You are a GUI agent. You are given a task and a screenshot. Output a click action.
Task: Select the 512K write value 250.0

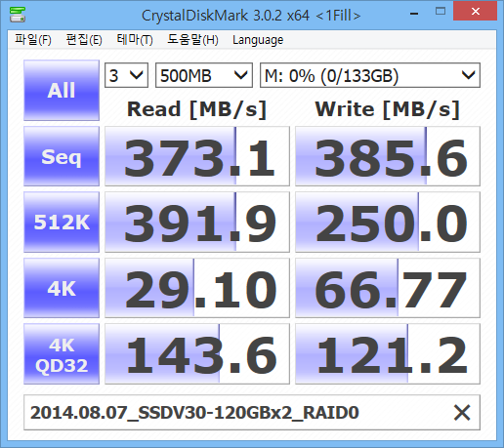[388, 222]
